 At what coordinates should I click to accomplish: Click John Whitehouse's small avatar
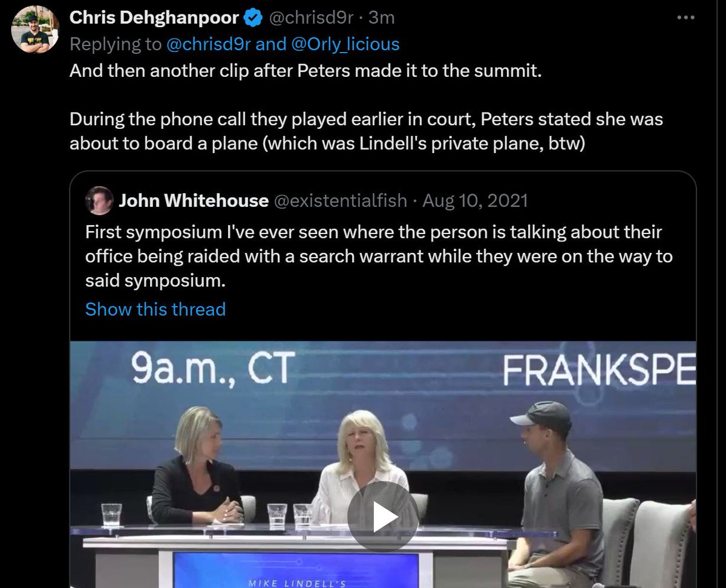tap(99, 200)
